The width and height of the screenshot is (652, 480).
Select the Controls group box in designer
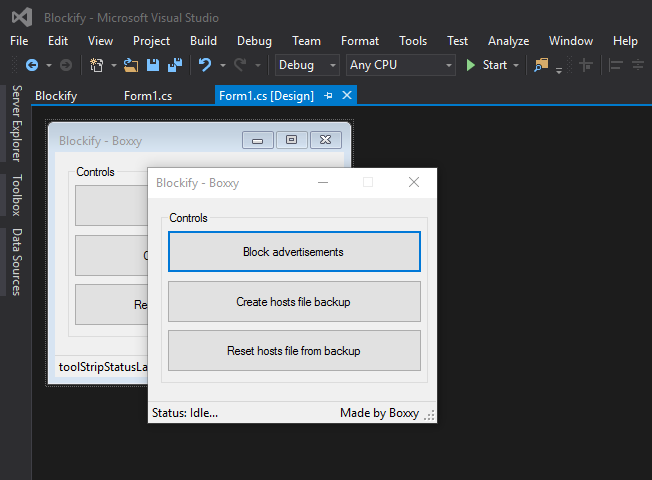click(95, 172)
